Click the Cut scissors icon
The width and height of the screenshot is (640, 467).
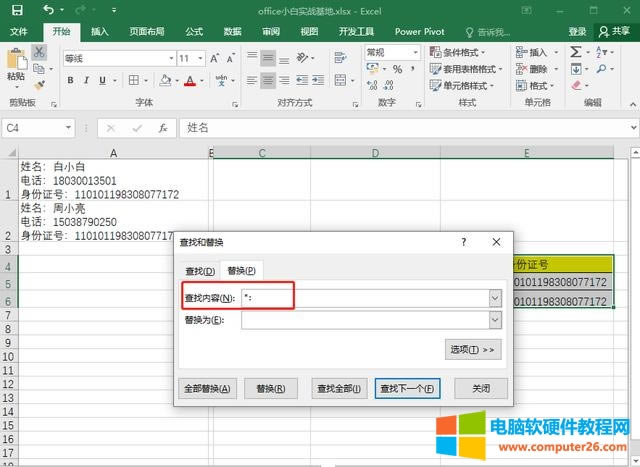pyautogui.click(x=39, y=51)
